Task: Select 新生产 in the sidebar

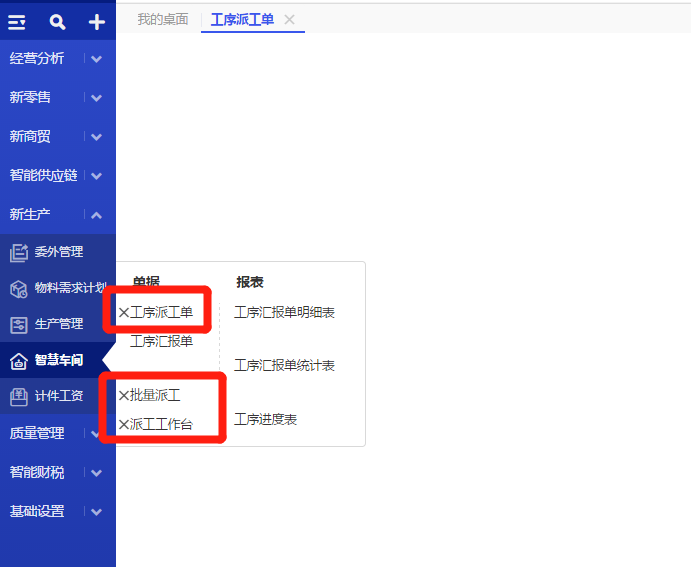Action: (x=30, y=215)
